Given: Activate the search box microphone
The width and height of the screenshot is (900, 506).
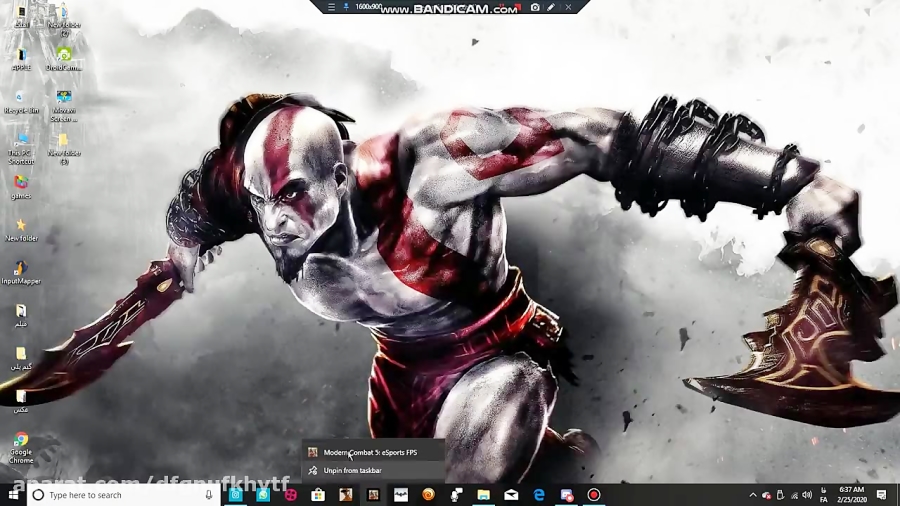Looking at the screenshot, I should (x=208, y=495).
